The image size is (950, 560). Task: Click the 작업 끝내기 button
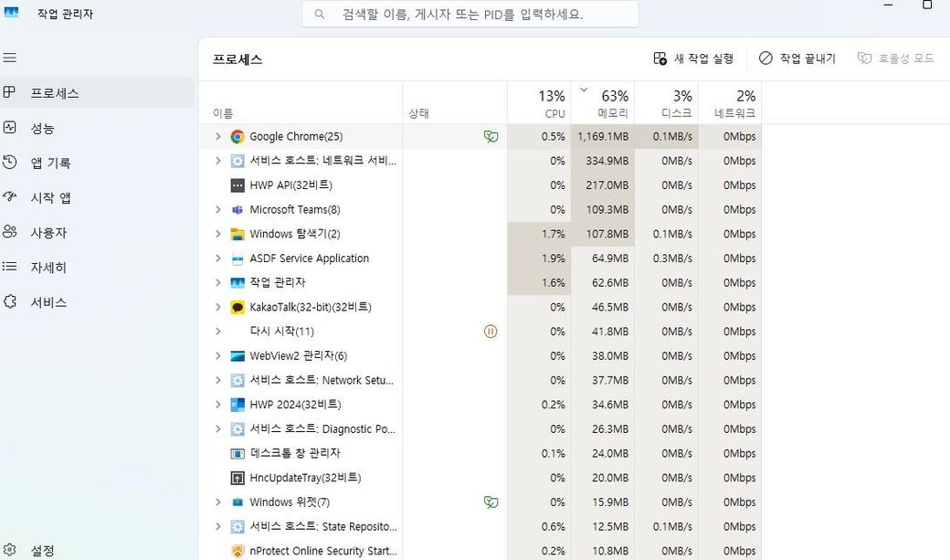(797, 58)
